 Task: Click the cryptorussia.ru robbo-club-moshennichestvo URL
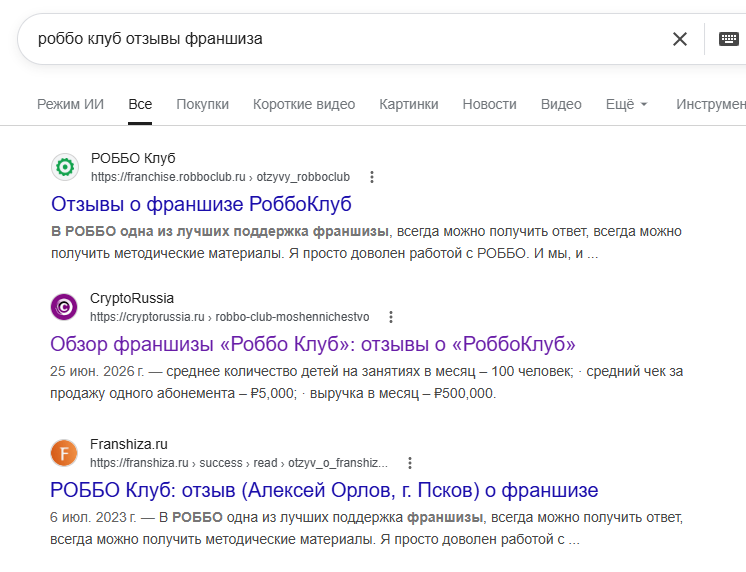230,317
